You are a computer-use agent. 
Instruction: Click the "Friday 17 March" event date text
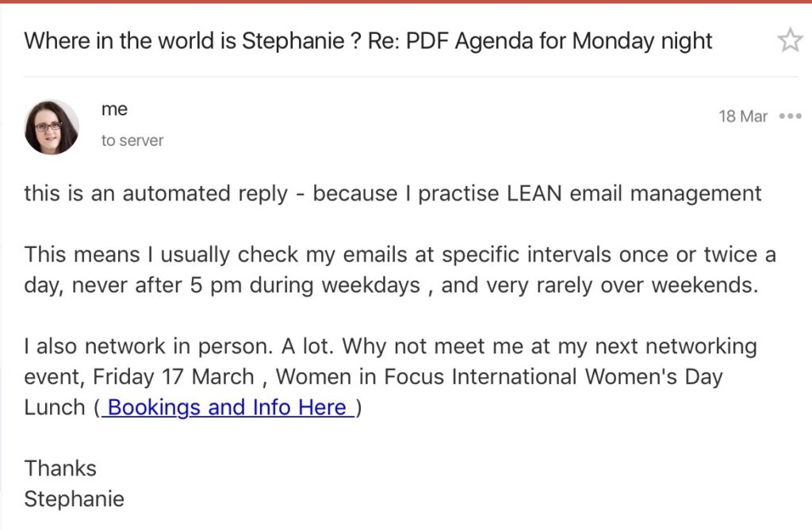pos(178,376)
